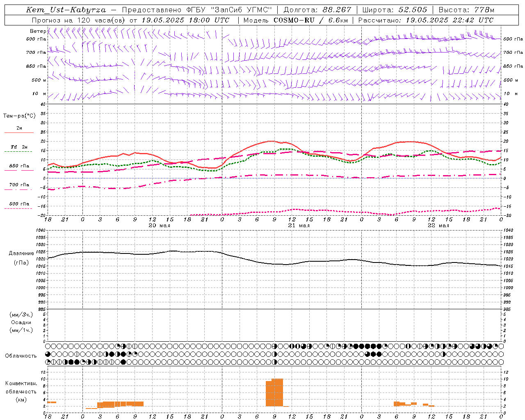Click the Долгота: 88.267 longitude value
The height and width of the screenshot is (420, 525).
[x=317, y=10]
